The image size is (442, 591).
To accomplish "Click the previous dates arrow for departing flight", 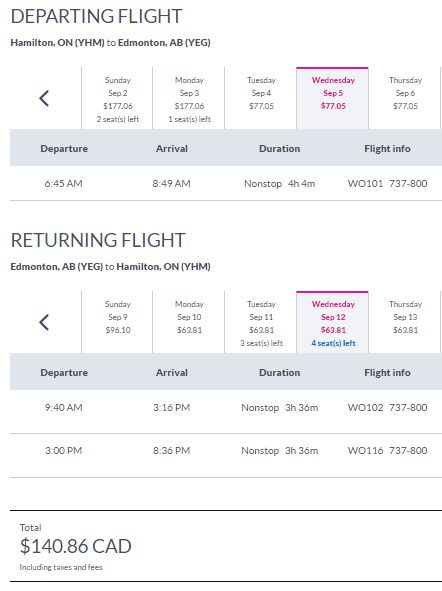I will (x=44, y=98).
